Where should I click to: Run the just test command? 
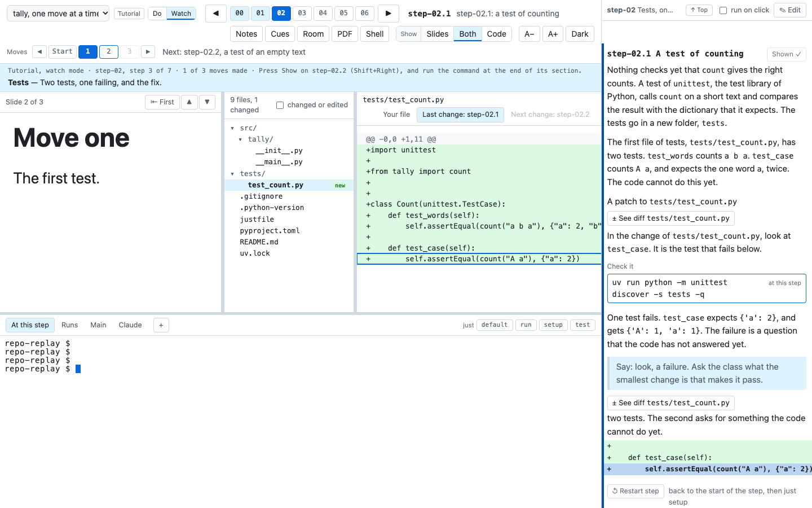coord(582,325)
